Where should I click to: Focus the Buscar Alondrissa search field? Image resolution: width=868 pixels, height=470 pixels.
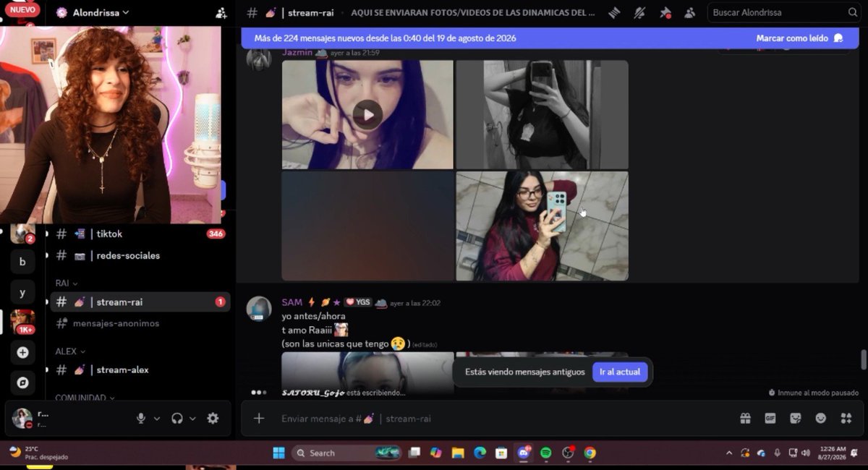(783, 12)
